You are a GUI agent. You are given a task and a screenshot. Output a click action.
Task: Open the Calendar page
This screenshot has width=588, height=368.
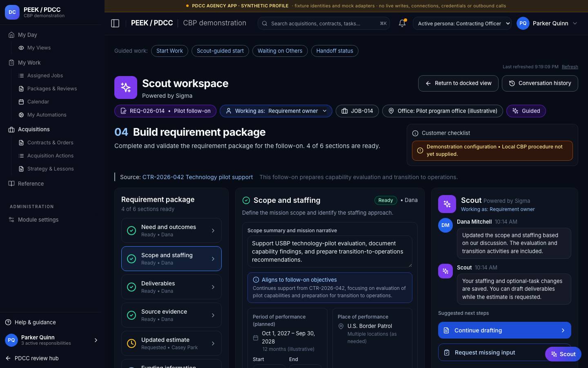38,102
